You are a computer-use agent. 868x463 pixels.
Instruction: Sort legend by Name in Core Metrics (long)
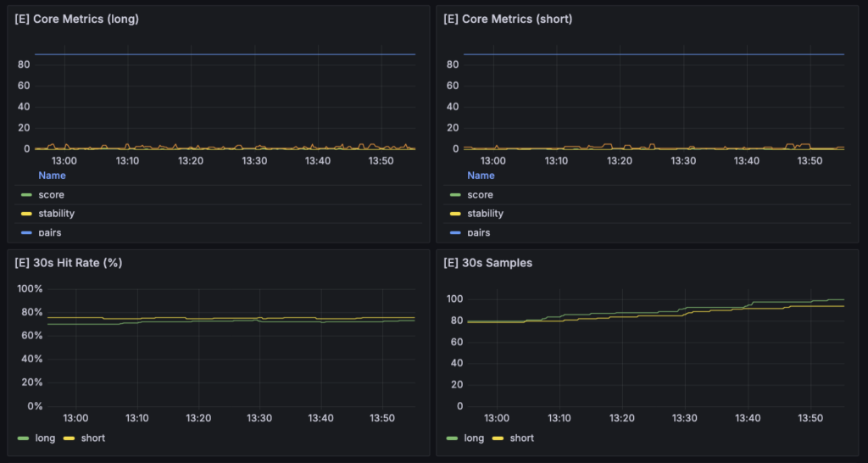[x=52, y=176]
